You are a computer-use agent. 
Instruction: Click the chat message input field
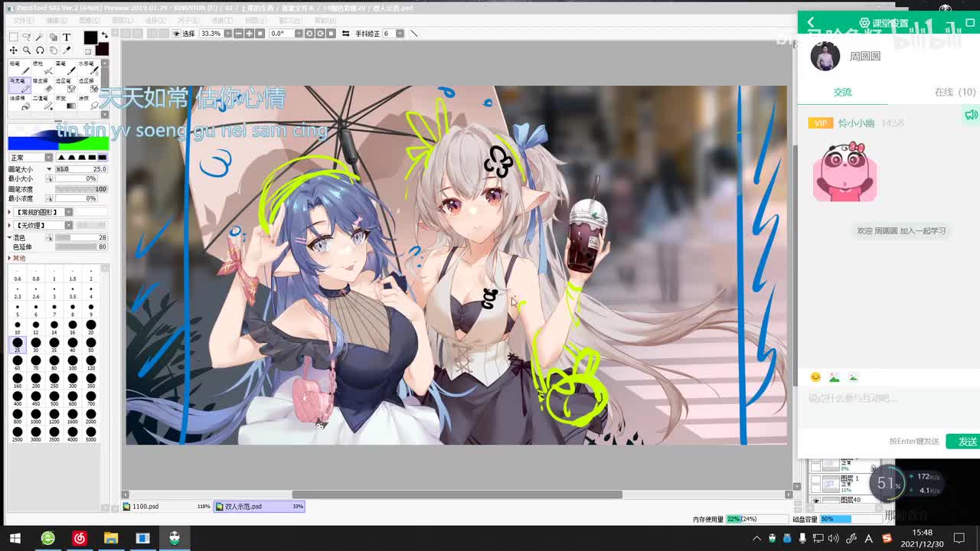888,409
